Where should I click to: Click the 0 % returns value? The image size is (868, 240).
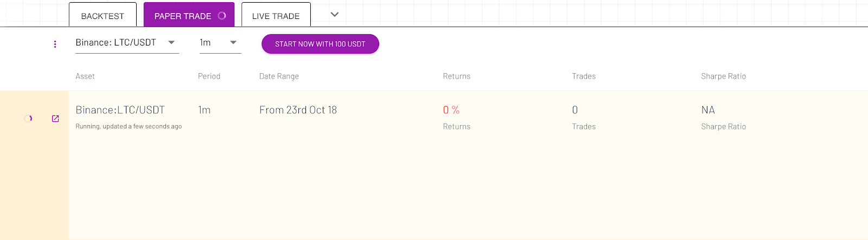coord(451,110)
